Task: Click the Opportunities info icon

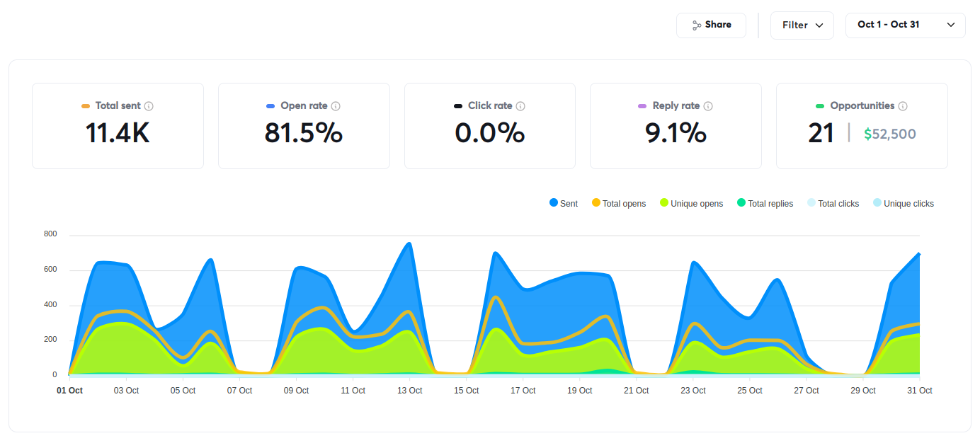Action: pyautogui.click(x=903, y=106)
